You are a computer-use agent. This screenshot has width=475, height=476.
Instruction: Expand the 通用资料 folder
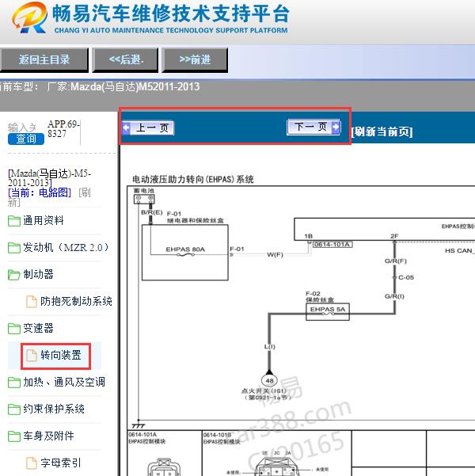point(44,220)
